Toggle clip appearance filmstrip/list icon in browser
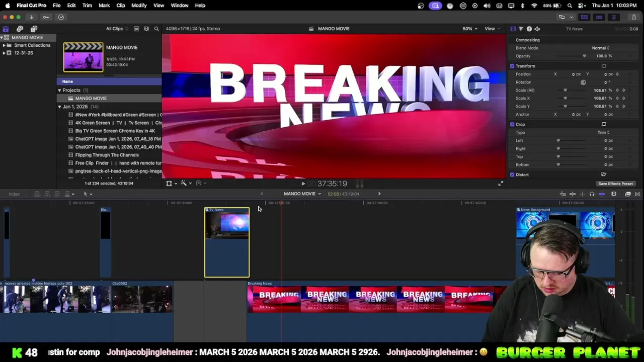This screenshot has width=644, height=362. click(x=136, y=29)
